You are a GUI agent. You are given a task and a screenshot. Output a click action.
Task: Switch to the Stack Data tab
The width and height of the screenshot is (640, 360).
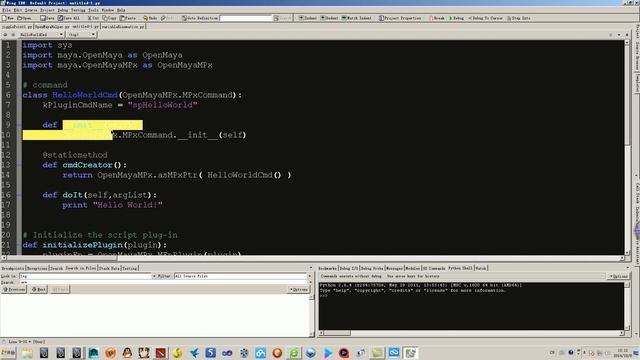click(109, 268)
